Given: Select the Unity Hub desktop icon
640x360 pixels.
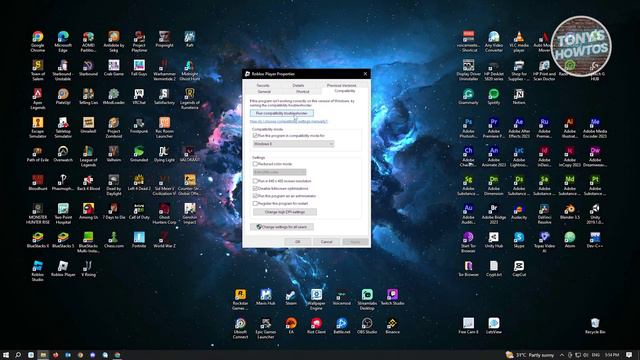Looking at the screenshot, I should (x=493, y=241).
